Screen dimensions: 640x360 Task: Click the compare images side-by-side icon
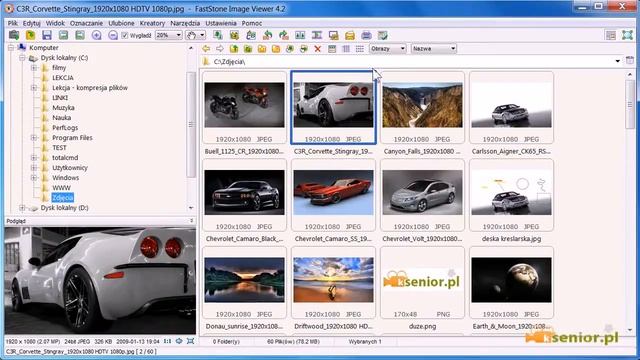pos(300,35)
